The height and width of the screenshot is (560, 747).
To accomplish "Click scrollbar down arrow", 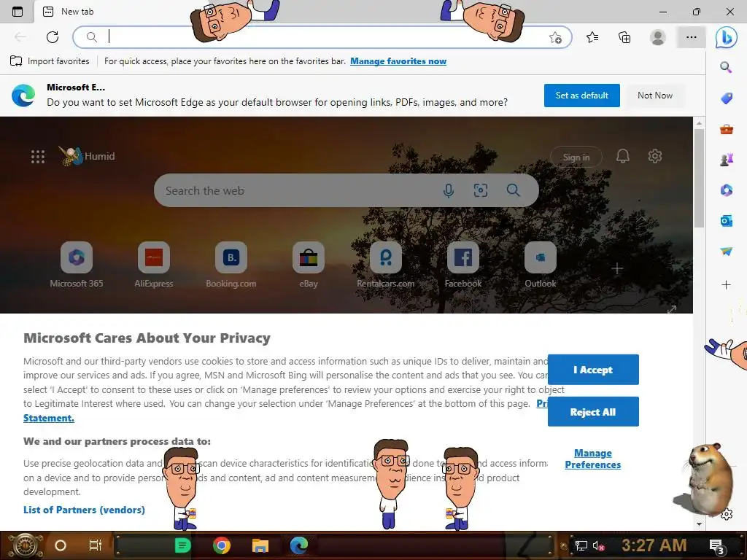I will (699, 524).
